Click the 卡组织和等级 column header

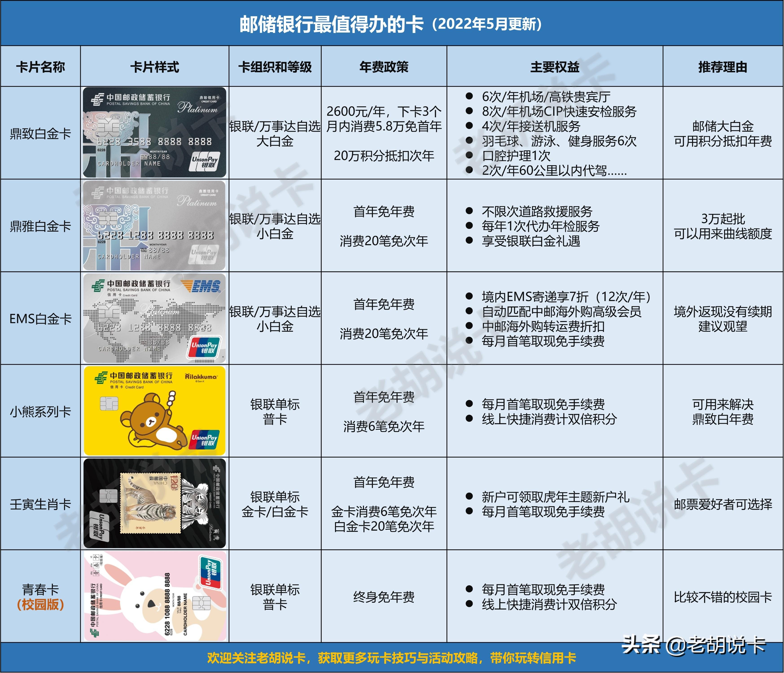[x=275, y=67]
